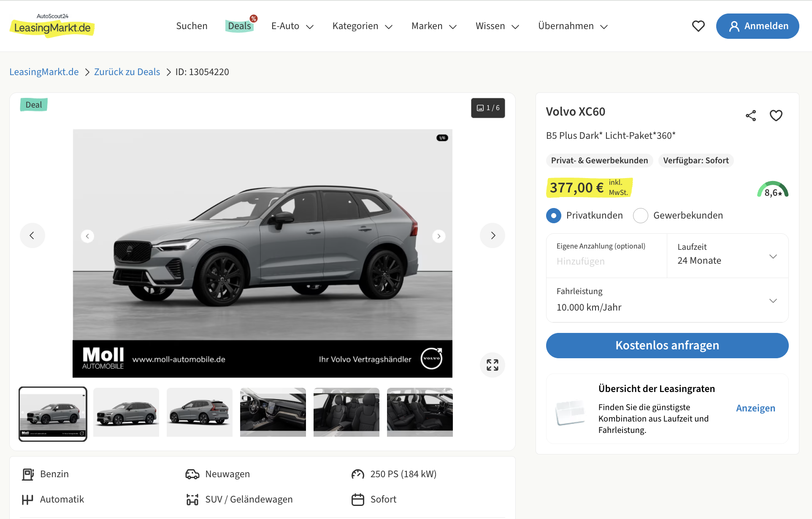The image size is (812, 519).
Task: Click the inner left arrow on car photo
Action: (87, 236)
